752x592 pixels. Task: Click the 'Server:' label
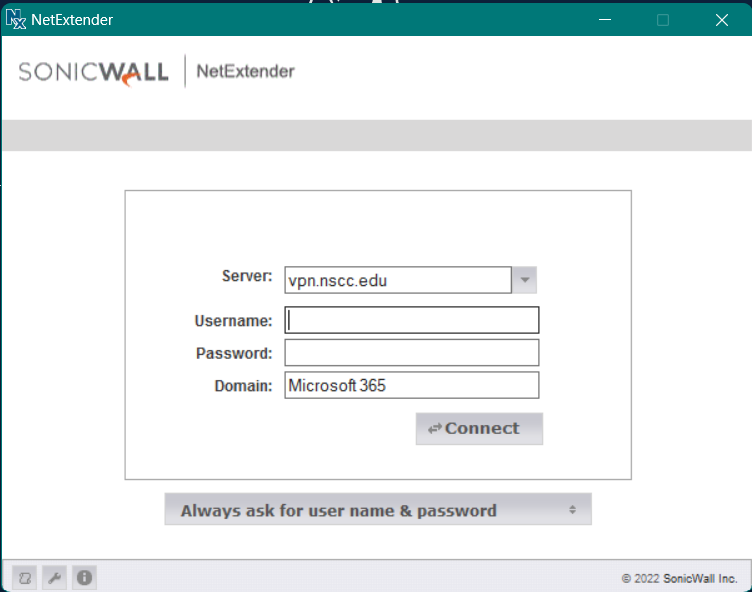point(247,276)
